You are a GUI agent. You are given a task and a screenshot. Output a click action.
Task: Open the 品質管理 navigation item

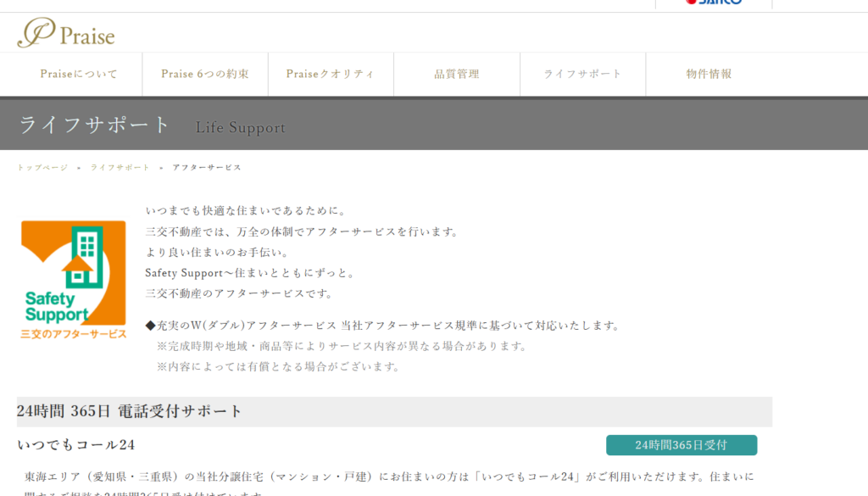click(457, 74)
